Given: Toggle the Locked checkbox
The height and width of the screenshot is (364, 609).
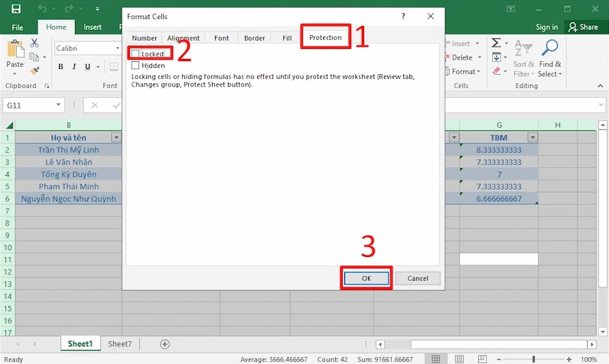Looking at the screenshot, I should (135, 54).
